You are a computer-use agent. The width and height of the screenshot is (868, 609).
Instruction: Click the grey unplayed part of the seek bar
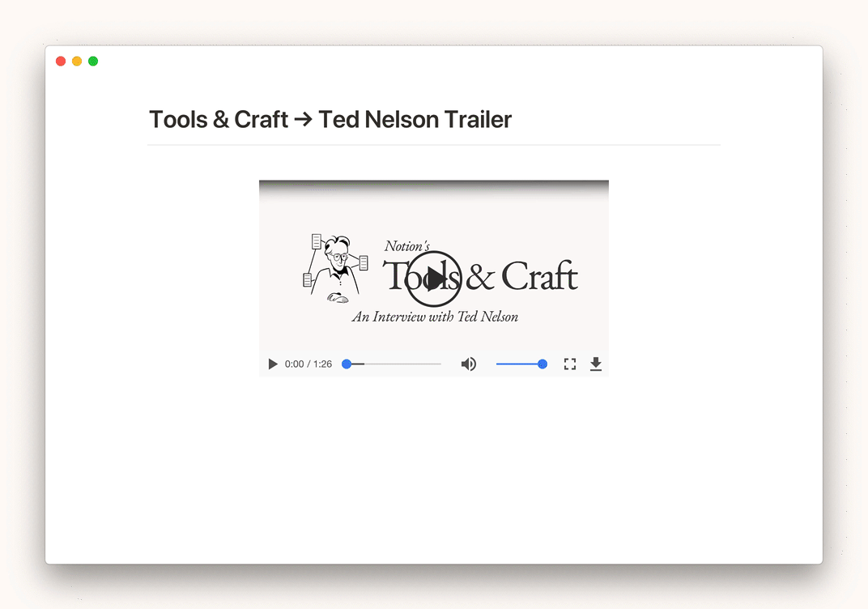tap(405, 364)
